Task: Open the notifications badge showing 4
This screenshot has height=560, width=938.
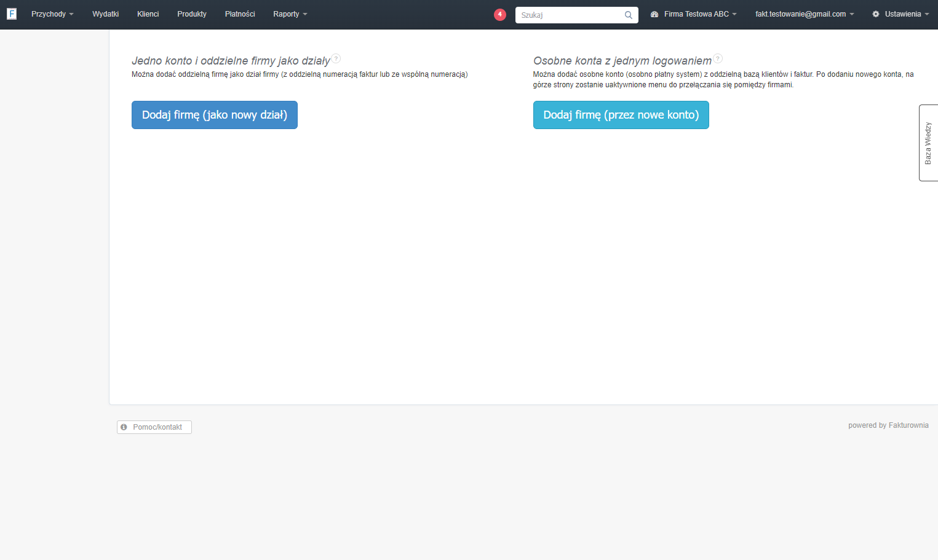Action: (x=500, y=14)
